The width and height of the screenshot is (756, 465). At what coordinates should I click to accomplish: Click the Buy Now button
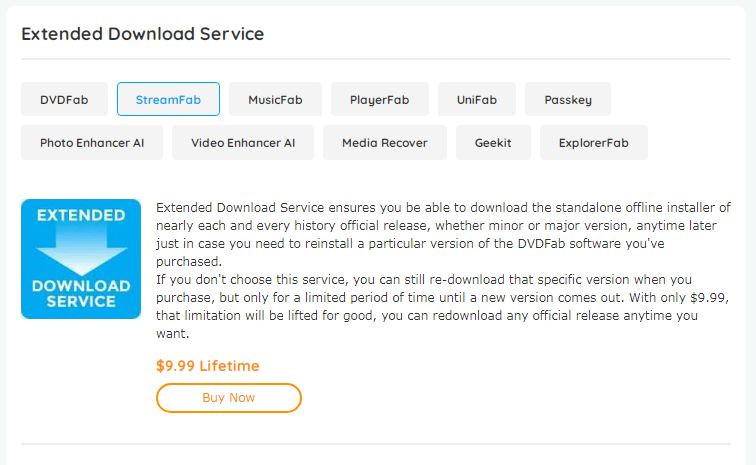click(x=228, y=397)
